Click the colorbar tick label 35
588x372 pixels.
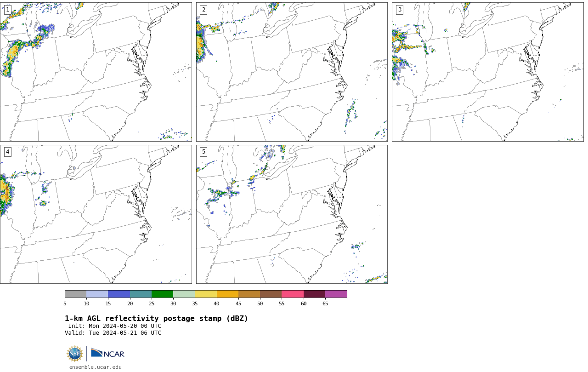pos(195,303)
